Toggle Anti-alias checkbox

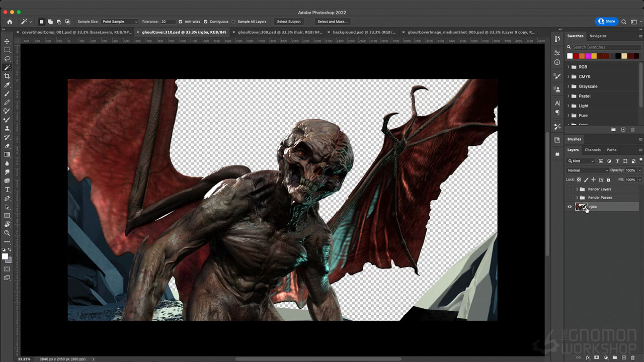(181, 22)
